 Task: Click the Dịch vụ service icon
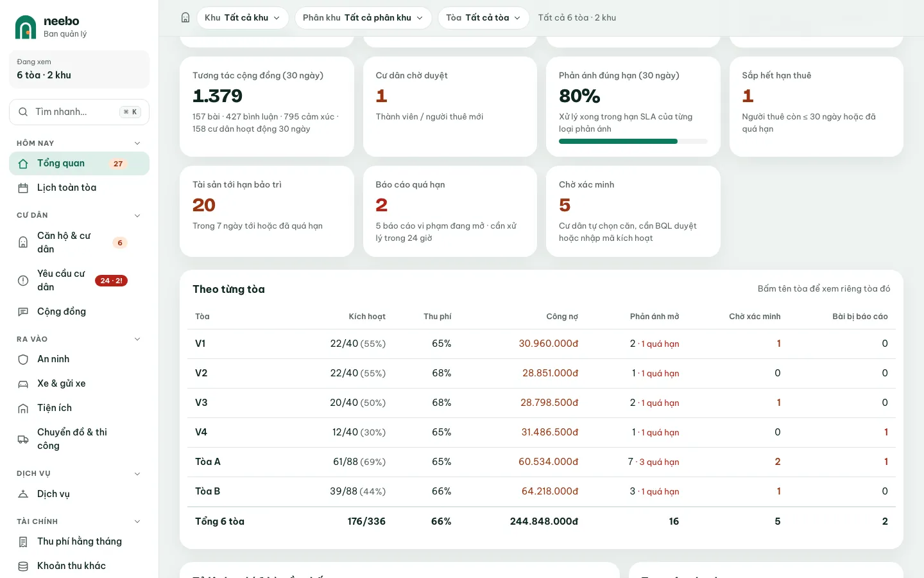click(x=23, y=495)
